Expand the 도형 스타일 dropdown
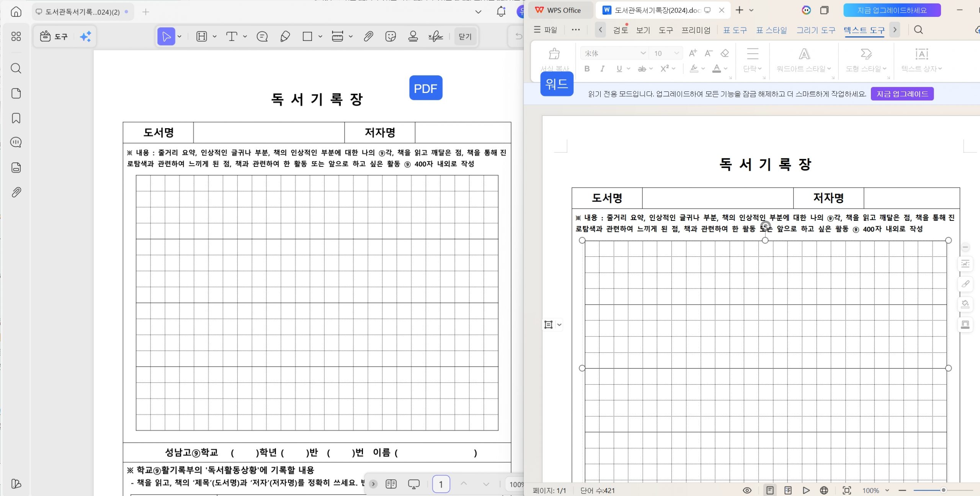This screenshot has width=980, height=496. [866, 69]
